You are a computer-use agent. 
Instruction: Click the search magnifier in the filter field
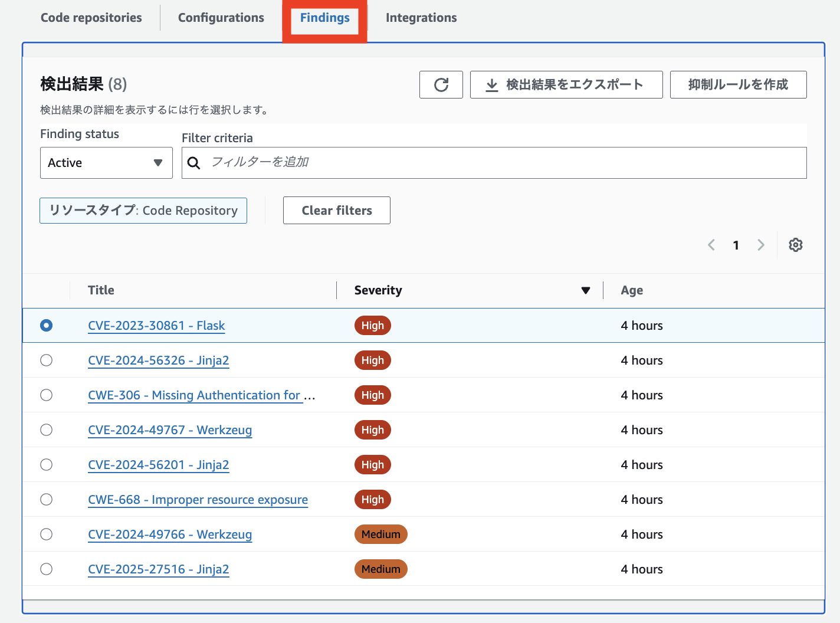(x=194, y=162)
